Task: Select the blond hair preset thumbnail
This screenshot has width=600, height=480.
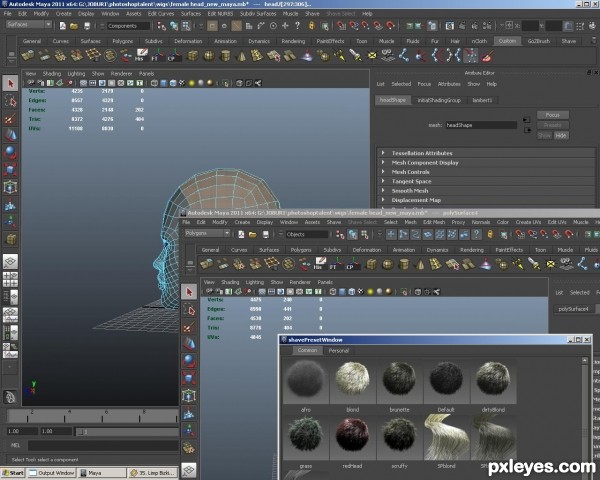Action: [352, 380]
